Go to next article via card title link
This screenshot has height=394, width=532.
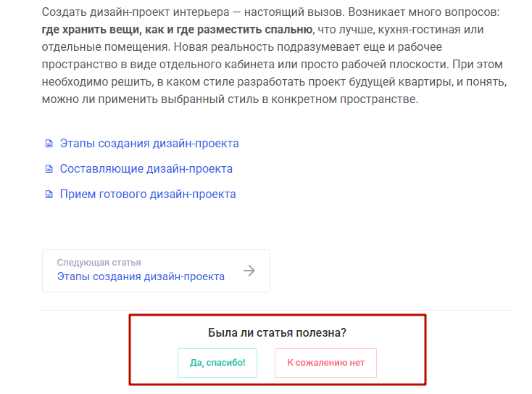[x=141, y=276]
